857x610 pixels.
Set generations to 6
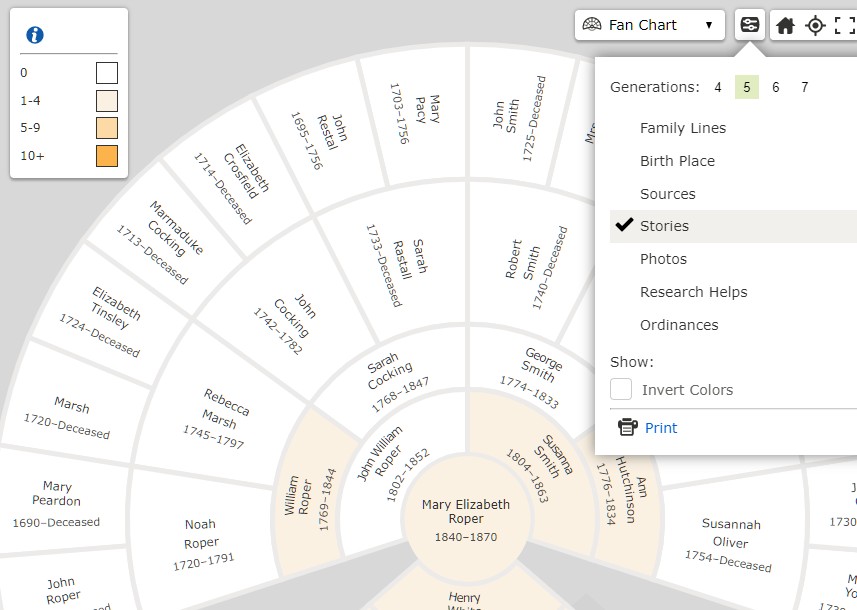(x=776, y=87)
